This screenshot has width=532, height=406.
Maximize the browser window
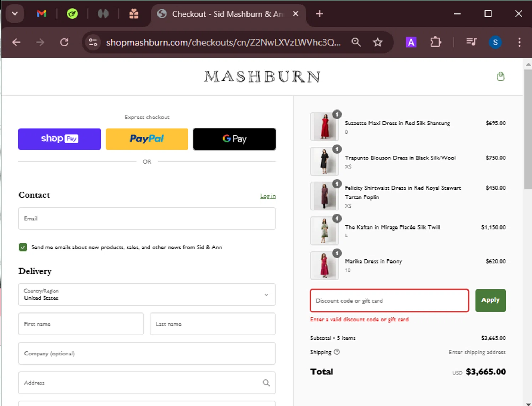[x=488, y=14]
